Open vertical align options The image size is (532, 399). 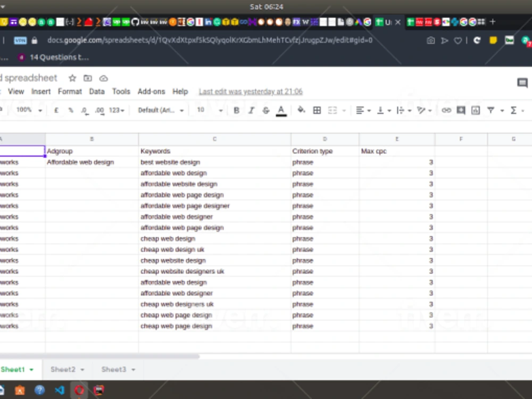384,110
